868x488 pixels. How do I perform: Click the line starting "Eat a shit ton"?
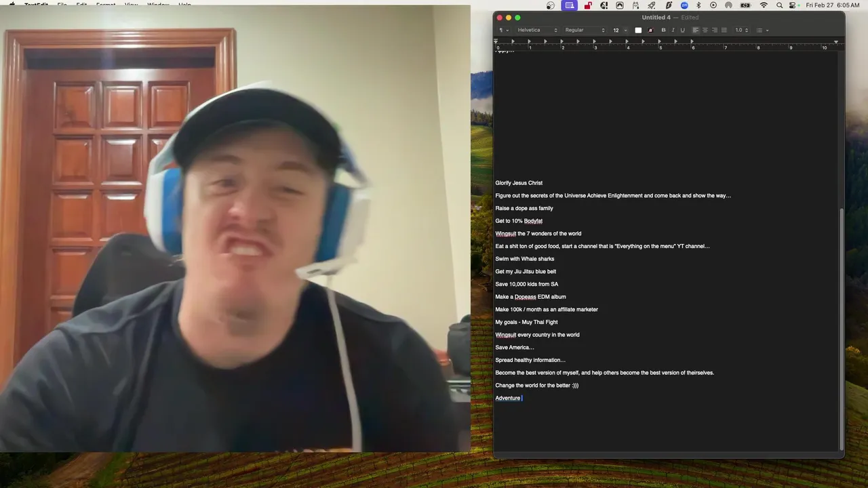[602, 246]
